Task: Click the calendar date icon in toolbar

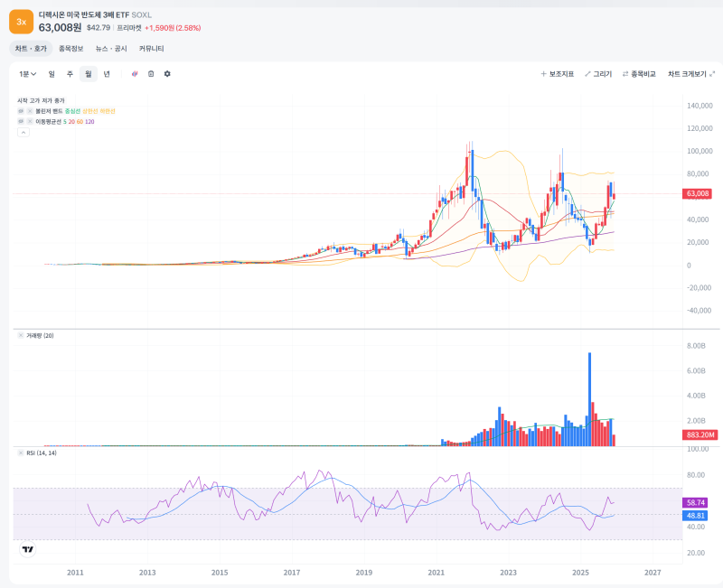Action: pyautogui.click(x=151, y=74)
